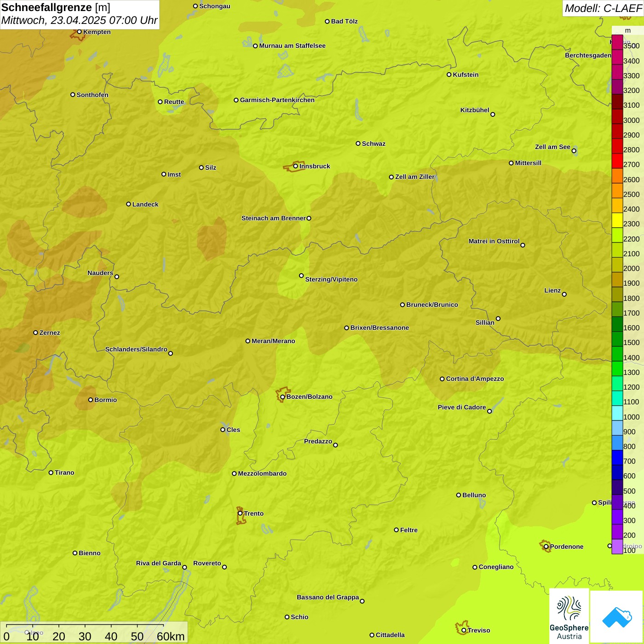This screenshot has height=644, width=644.
Task: Click the Innsbruck city marker circle
Action: click(x=296, y=166)
